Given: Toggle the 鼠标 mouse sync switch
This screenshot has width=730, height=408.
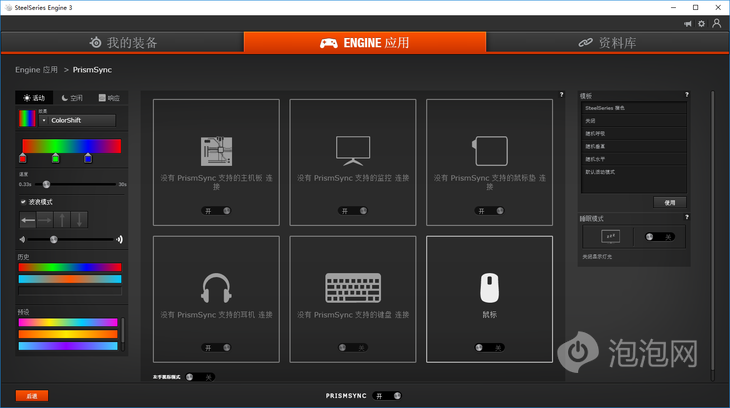Looking at the screenshot, I should coord(489,348).
